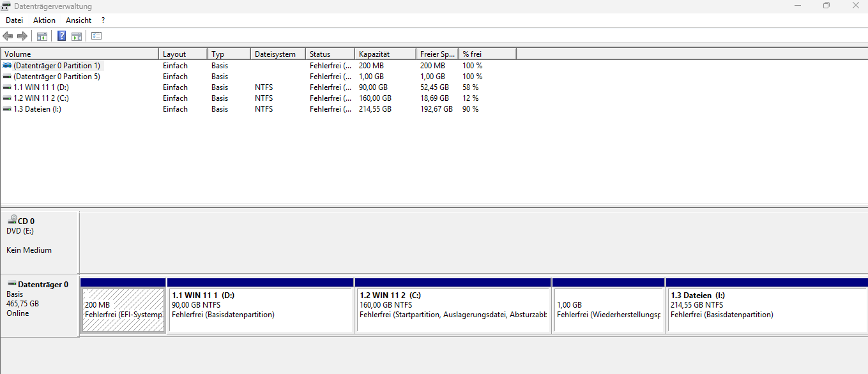
Task: Sort by the Kapazität column header
Action: coord(385,54)
